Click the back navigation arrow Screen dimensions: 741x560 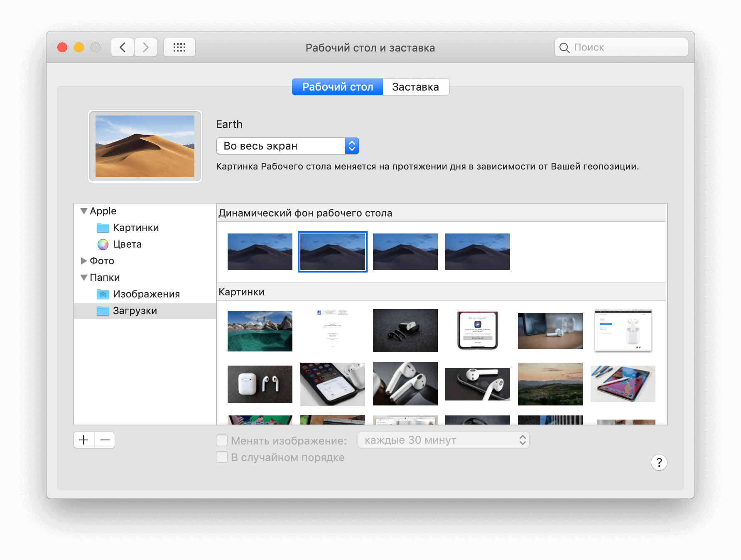click(x=123, y=47)
